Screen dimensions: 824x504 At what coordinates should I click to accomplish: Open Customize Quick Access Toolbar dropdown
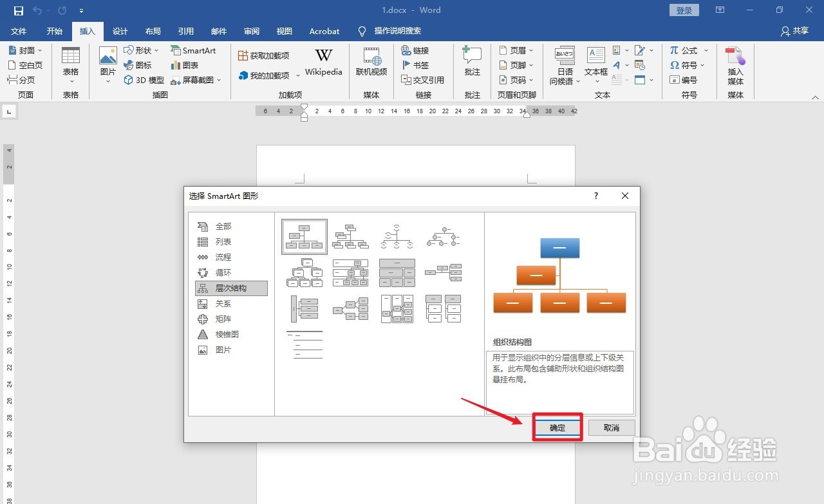coord(80,11)
